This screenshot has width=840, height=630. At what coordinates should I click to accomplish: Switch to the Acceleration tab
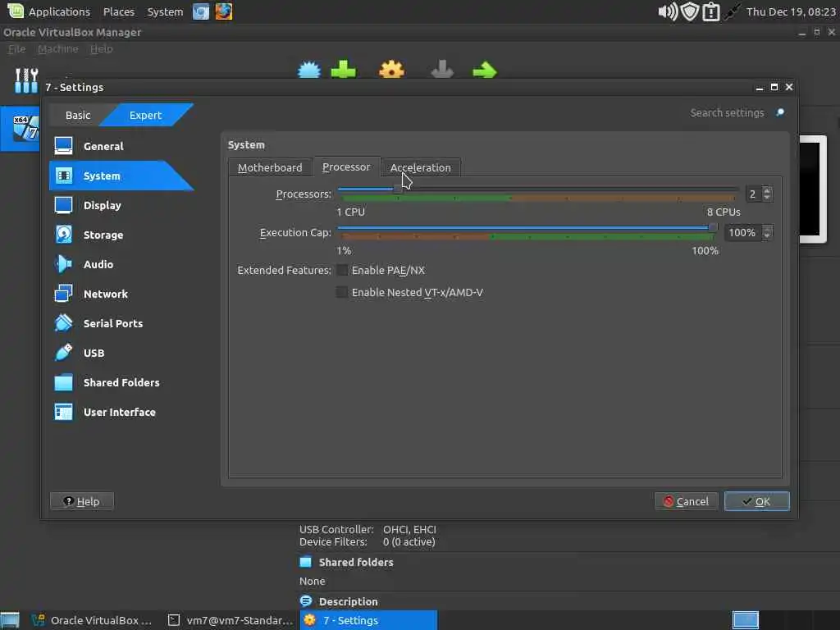click(421, 167)
